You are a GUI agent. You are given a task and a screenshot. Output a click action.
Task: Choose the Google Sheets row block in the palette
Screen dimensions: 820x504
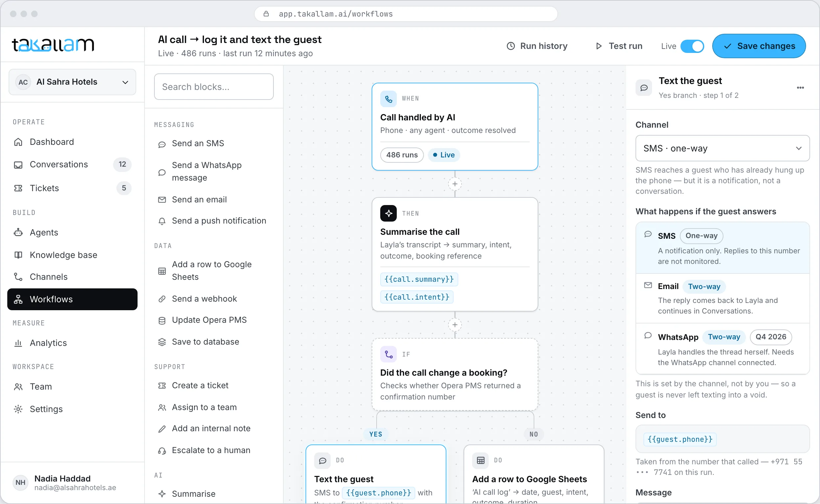214,271
